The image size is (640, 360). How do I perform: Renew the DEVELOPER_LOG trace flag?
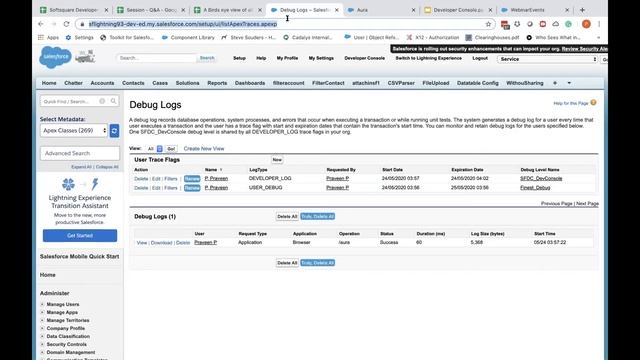point(192,179)
